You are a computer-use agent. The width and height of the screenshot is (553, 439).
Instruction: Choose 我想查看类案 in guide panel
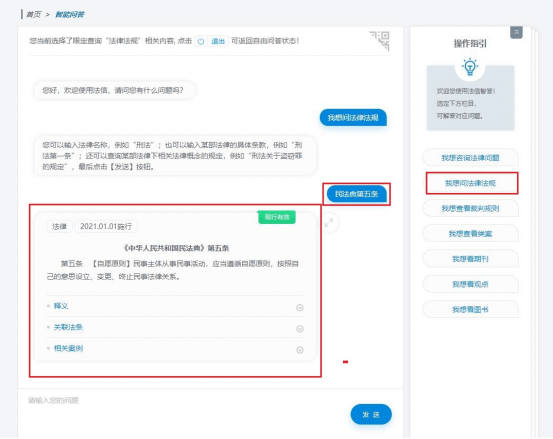pos(470,233)
